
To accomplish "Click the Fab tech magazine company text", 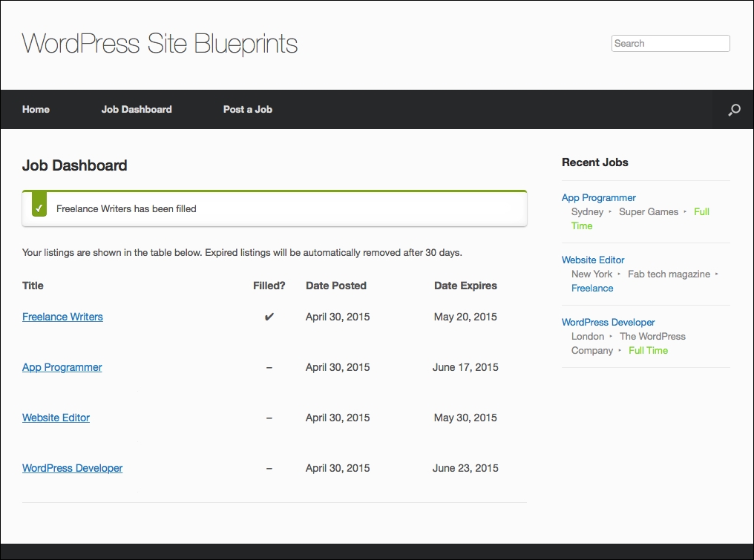I will [669, 274].
